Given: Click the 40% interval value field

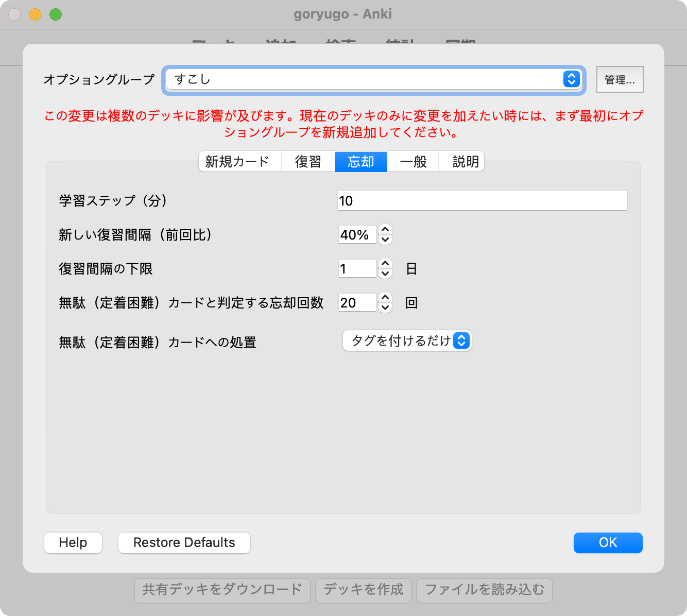Looking at the screenshot, I should click(x=357, y=235).
